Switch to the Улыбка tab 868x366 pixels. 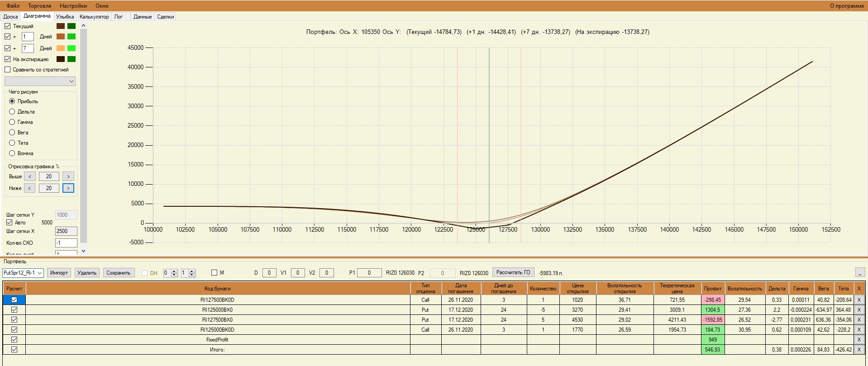(x=65, y=17)
